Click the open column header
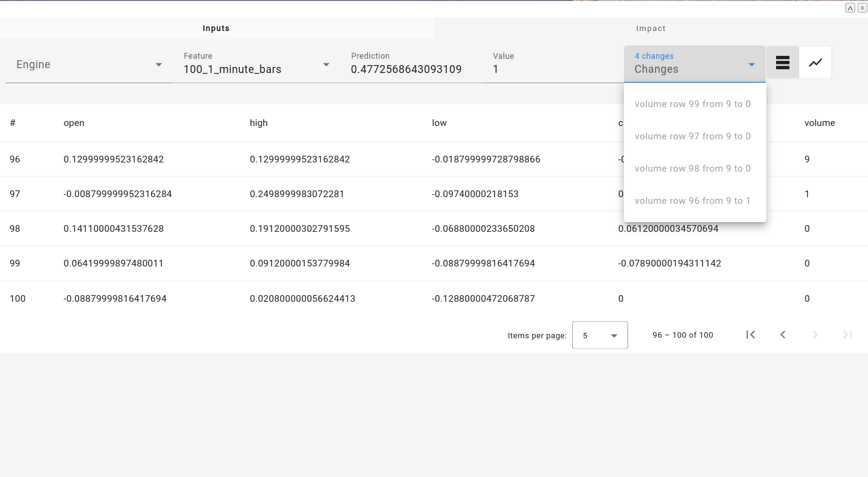868x477 pixels. pyautogui.click(x=74, y=123)
